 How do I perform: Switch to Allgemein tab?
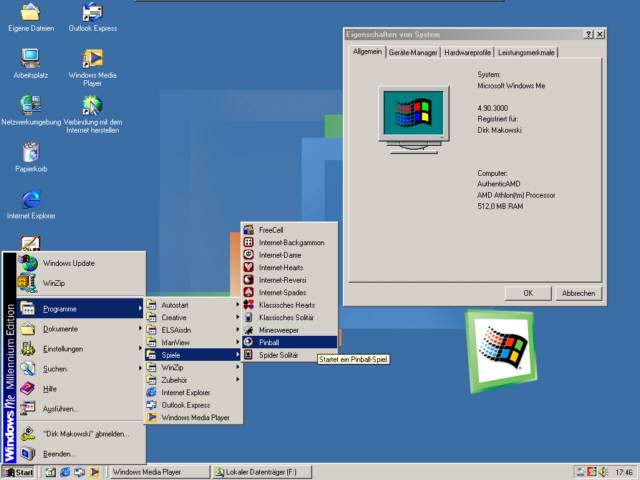pyautogui.click(x=367, y=51)
